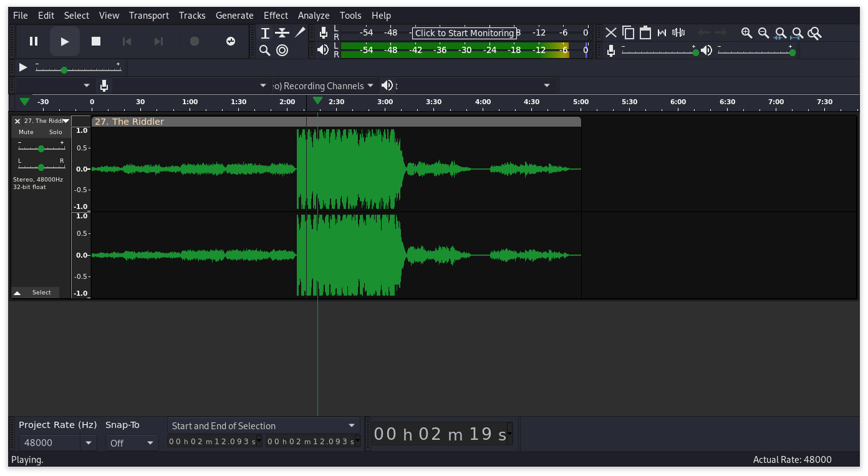The width and height of the screenshot is (868, 476).
Task: Fit the project in the window
Action: pos(797,32)
